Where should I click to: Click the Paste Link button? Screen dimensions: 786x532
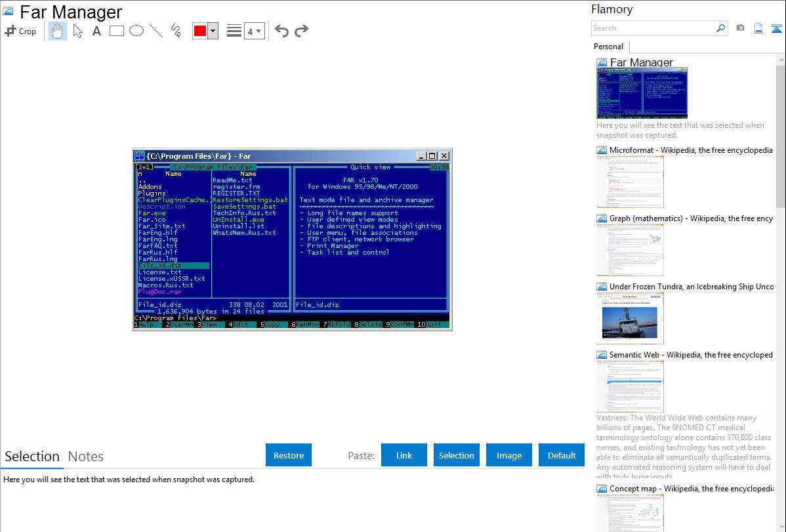404,455
